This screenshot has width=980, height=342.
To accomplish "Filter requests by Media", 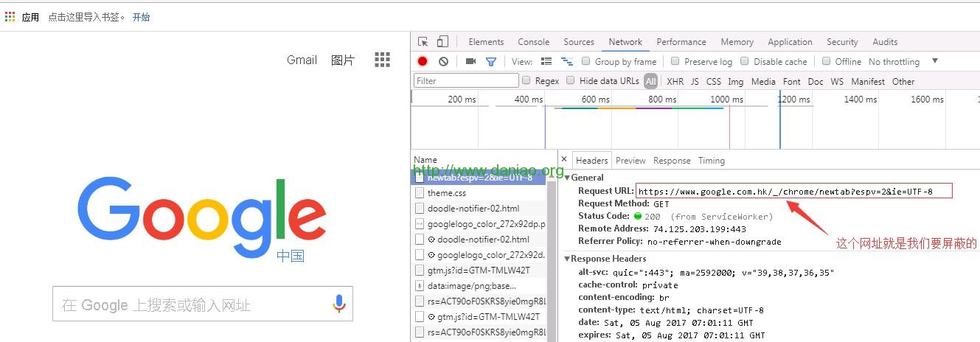I will pyautogui.click(x=763, y=81).
